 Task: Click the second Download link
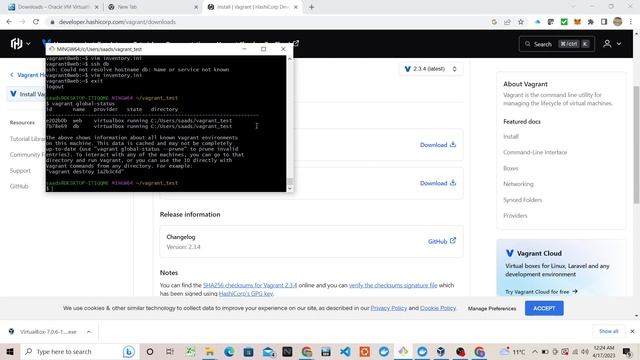[x=438, y=183]
